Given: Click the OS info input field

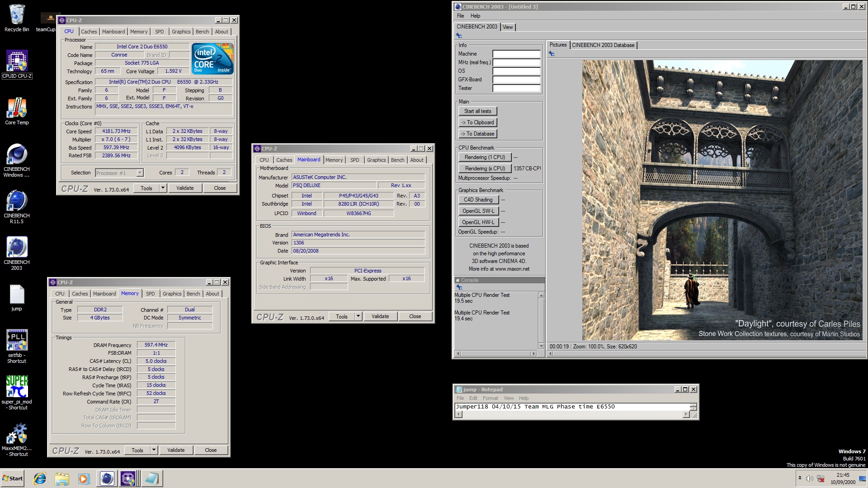Looking at the screenshot, I should pyautogui.click(x=516, y=71).
